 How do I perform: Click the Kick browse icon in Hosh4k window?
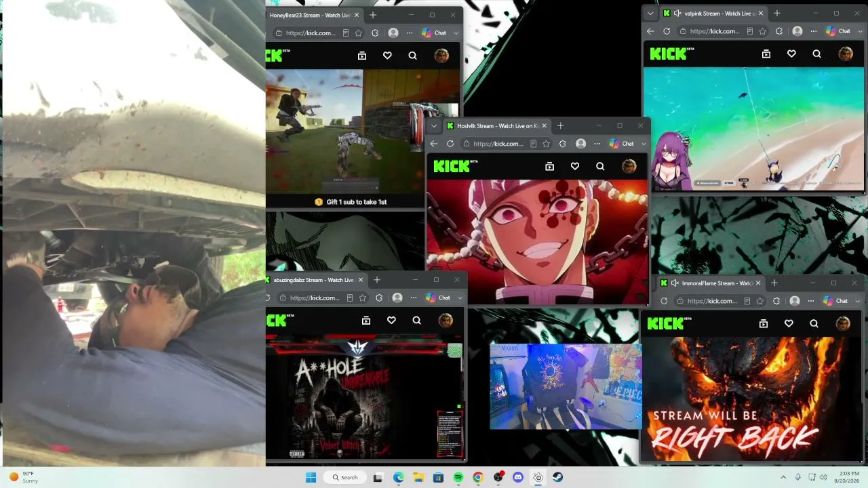550,166
